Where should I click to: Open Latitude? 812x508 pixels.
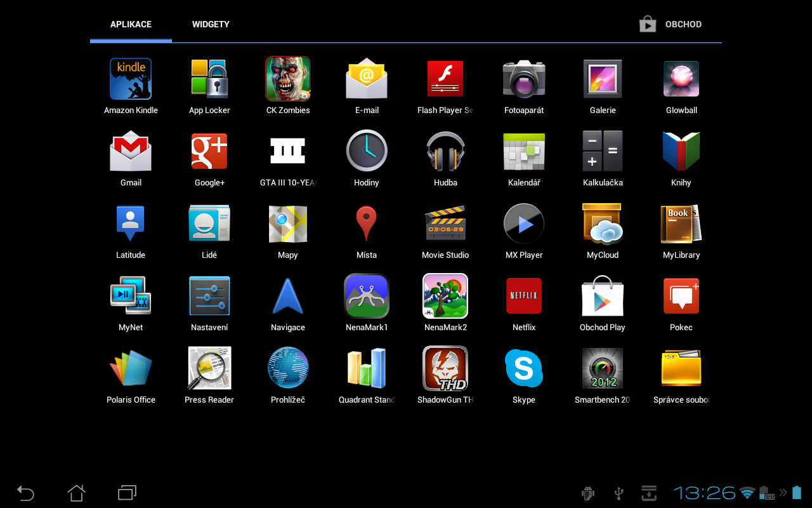[x=131, y=224]
